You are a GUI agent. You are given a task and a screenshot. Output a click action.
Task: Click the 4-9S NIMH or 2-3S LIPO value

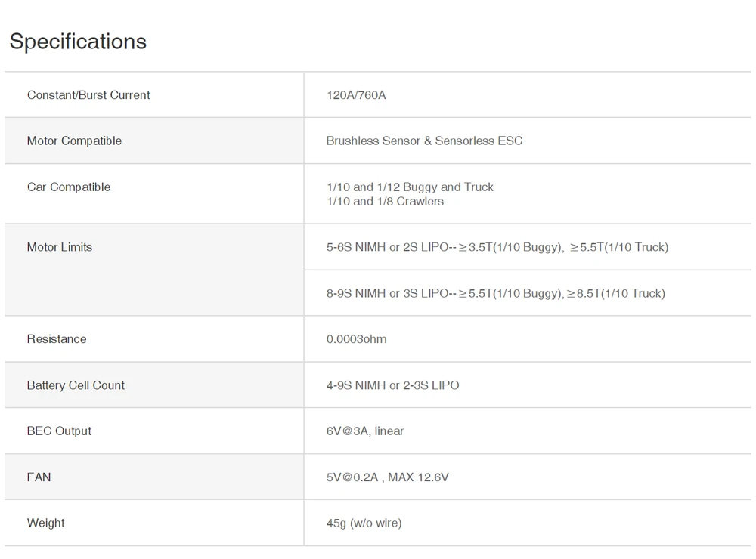392,385
